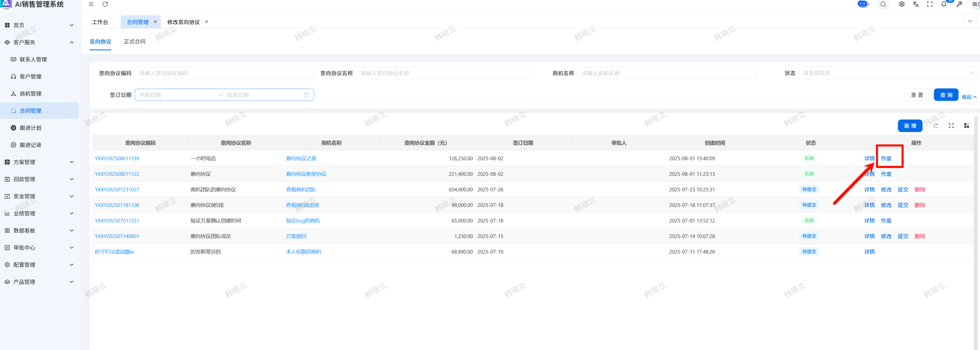This screenshot has height=350, width=980.
Task: Click the 意向协议编码 input field
Action: 224,73
